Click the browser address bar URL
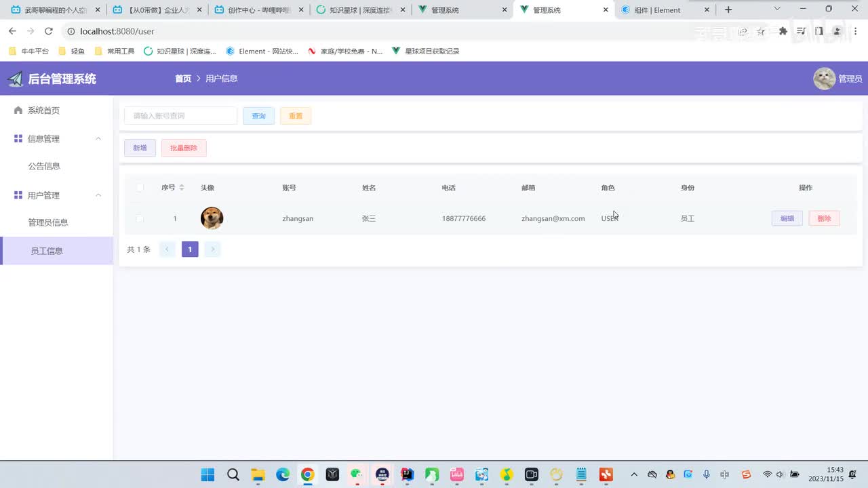868x488 pixels. click(x=117, y=31)
